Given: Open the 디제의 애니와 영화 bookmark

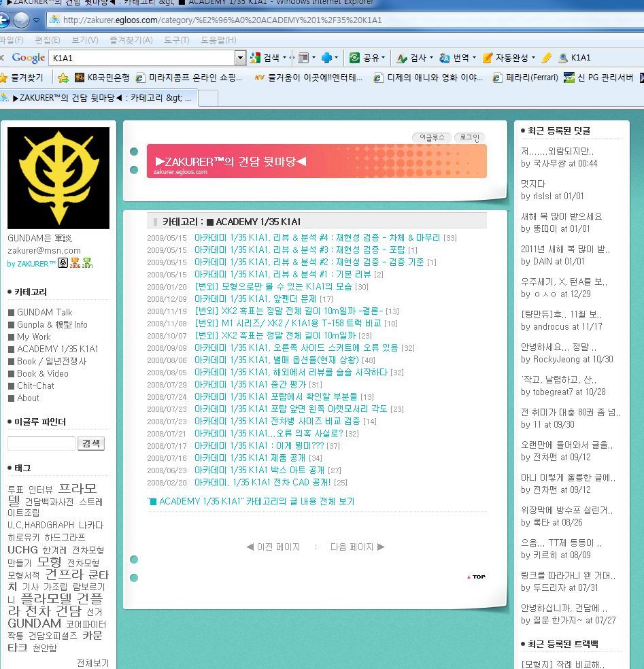Looking at the screenshot, I should 428,78.
